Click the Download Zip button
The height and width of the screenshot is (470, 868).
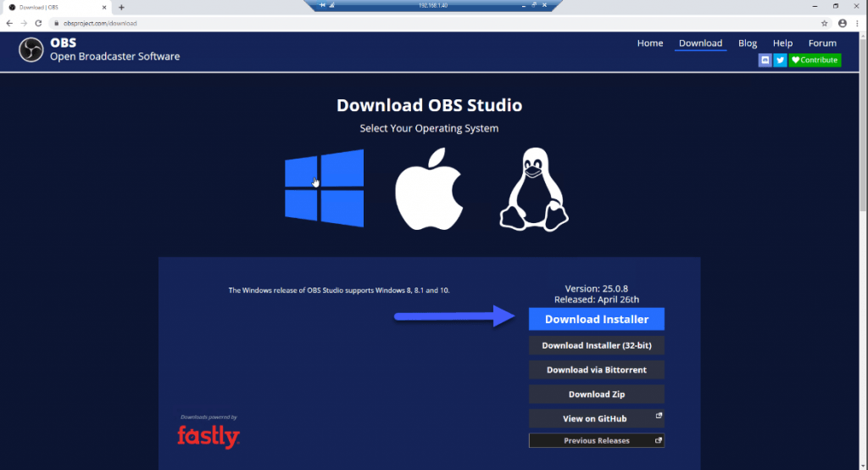pyautogui.click(x=597, y=394)
